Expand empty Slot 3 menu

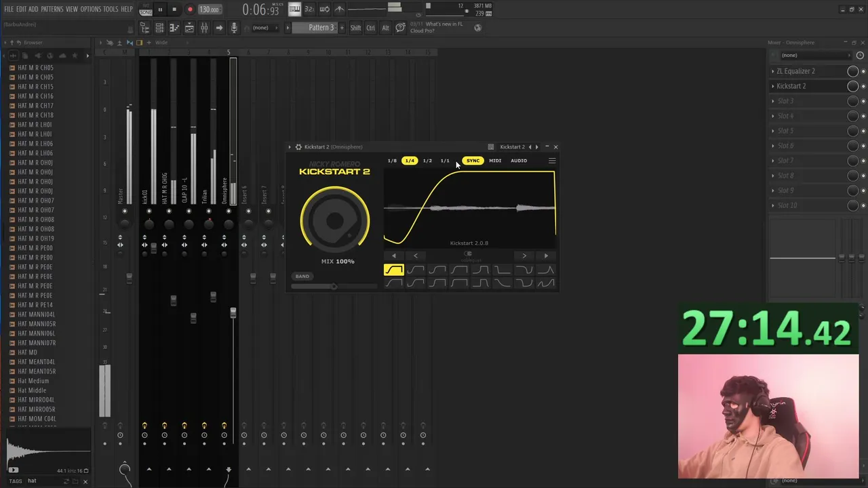tap(772, 101)
